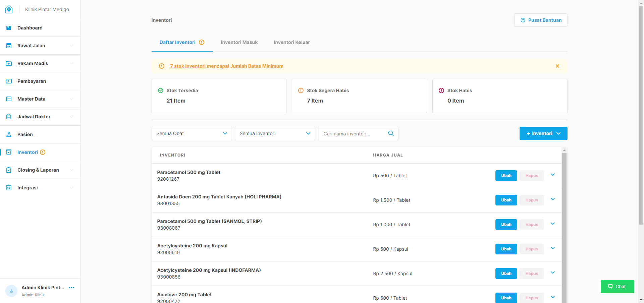This screenshot has width=644, height=303.
Task: Open the Stok Tersedia 21 Item card
Action: pos(219,96)
